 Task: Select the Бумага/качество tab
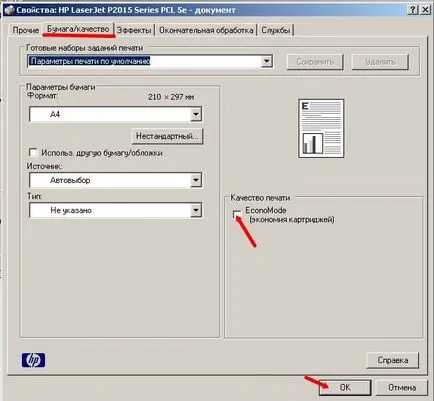coord(78,29)
